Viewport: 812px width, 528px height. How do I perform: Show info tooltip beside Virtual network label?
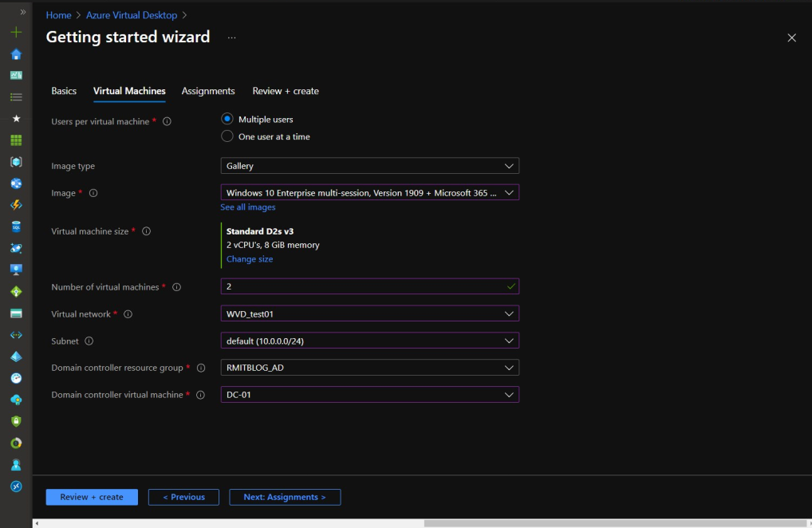[x=128, y=314]
